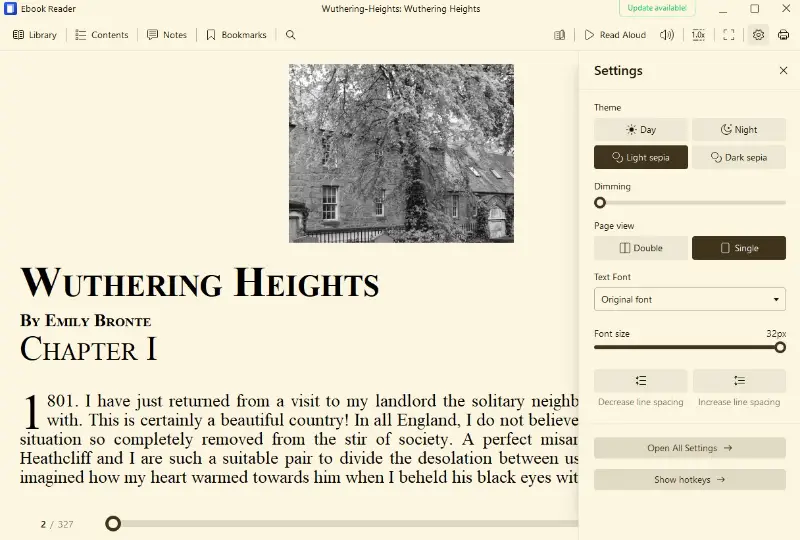Show hotkeys list
The width and height of the screenshot is (800, 540).
(689, 480)
